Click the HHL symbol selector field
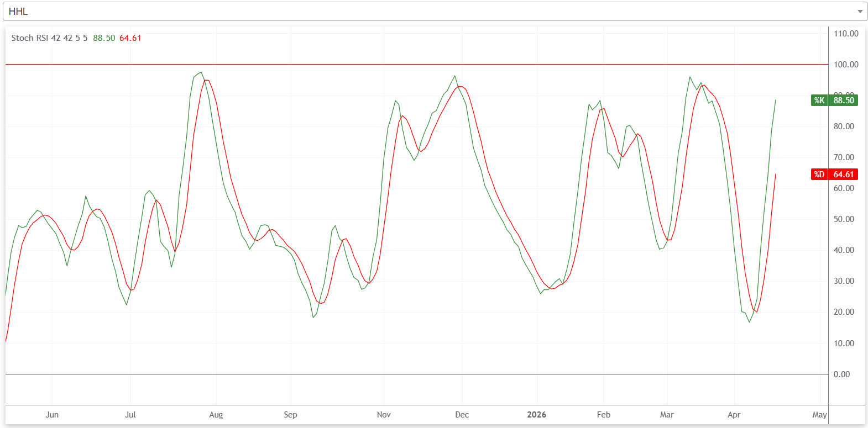This screenshot has width=868, height=428. 431,12
